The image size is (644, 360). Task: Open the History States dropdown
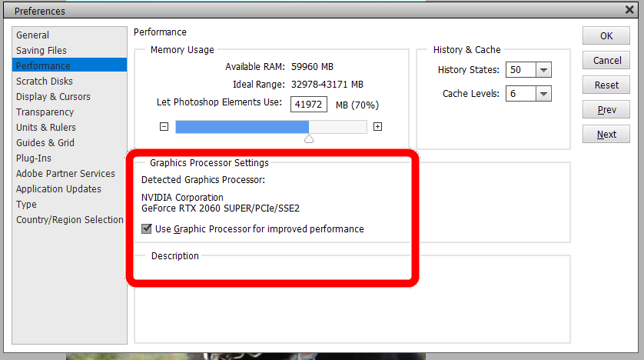point(543,70)
